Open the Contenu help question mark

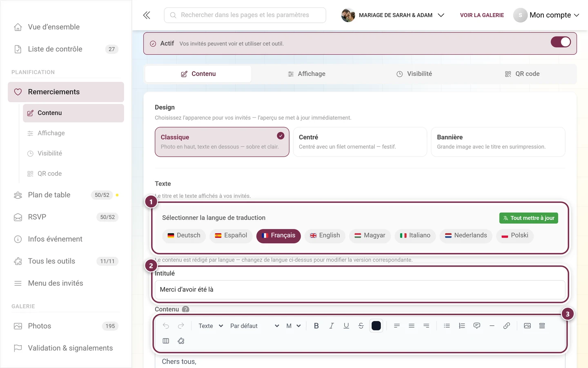click(x=185, y=309)
